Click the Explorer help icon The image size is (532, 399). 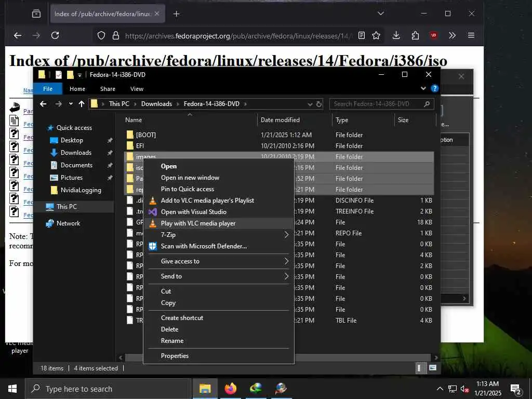click(x=435, y=88)
